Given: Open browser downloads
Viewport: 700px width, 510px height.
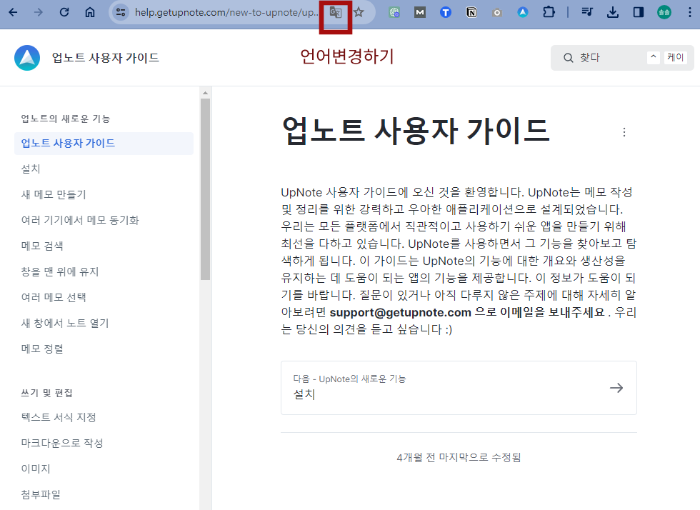Looking at the screenshot, I should pos(613,13).
